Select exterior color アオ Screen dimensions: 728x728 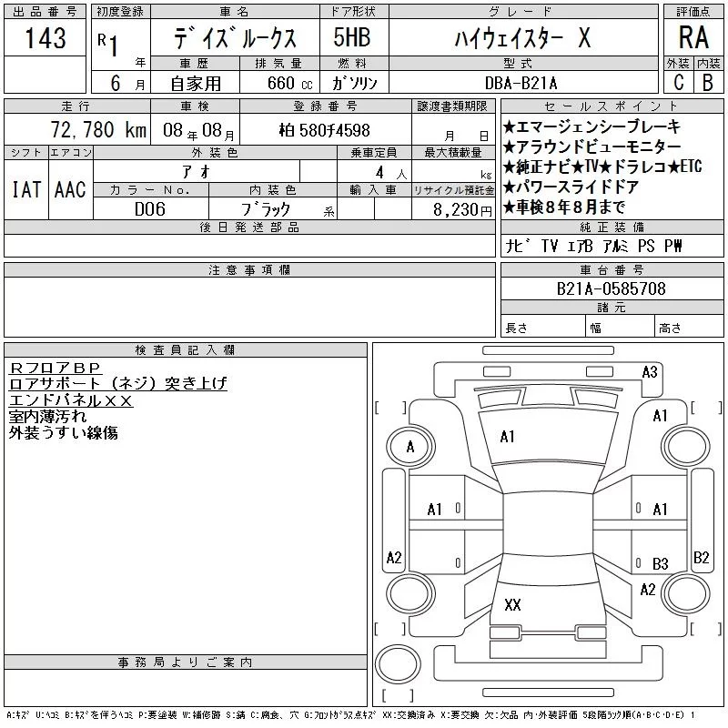(x=197, y=172)
